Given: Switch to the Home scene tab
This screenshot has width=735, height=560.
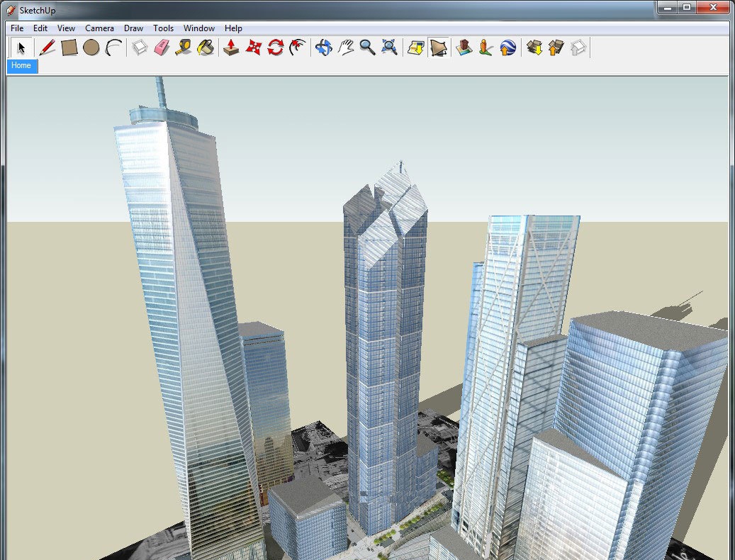Looking at the screenshot, I should pos(21,66).
